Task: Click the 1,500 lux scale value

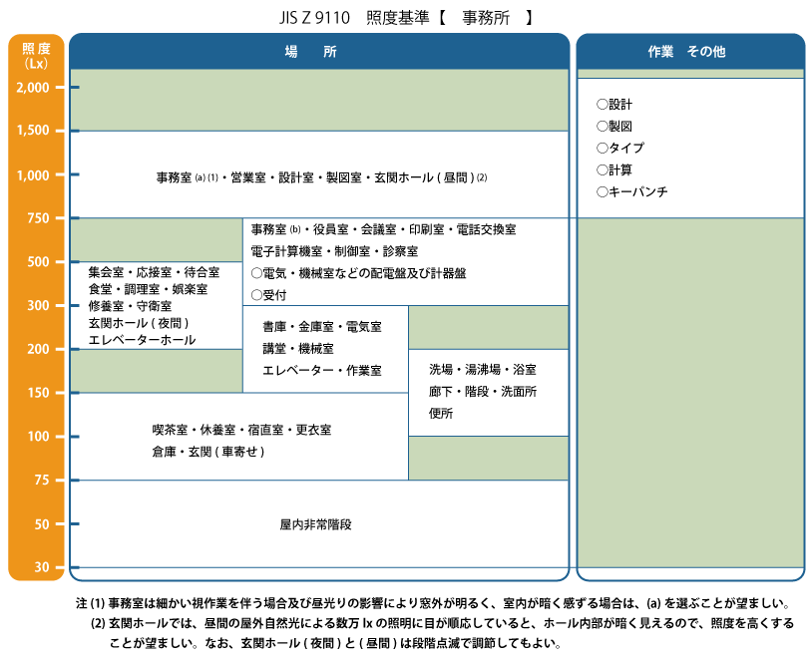Action: coord(33,130)
